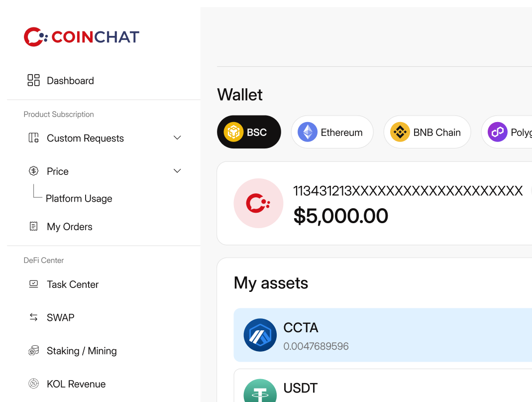The image size is (532, 402).
Task: Open the My Orders page
Action: [70, 227]
